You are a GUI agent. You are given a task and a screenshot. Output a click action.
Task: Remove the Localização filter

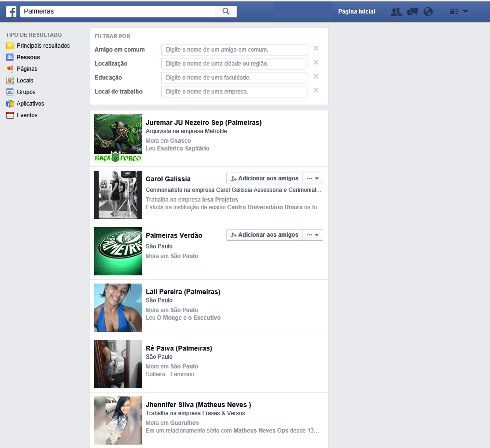(316, 62)
